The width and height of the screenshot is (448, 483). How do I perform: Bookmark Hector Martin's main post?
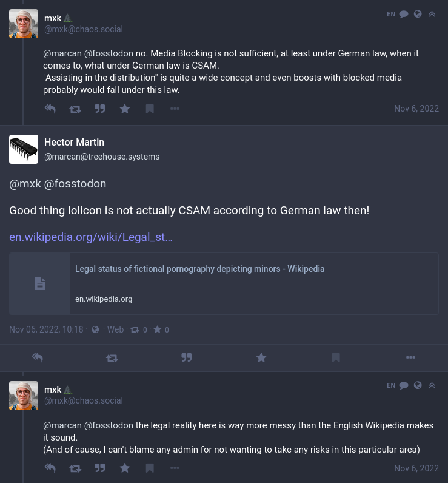coord(336,357)
